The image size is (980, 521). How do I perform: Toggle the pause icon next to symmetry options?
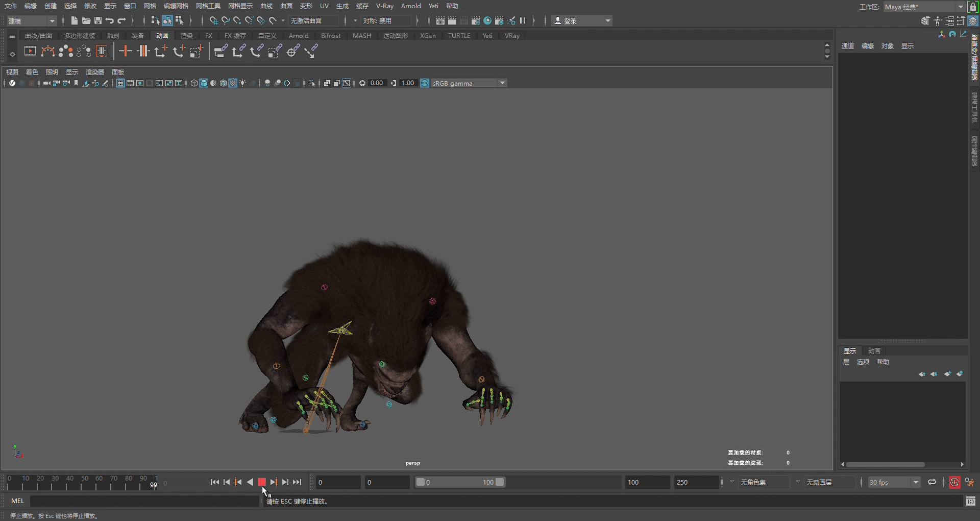coord(523,20)
